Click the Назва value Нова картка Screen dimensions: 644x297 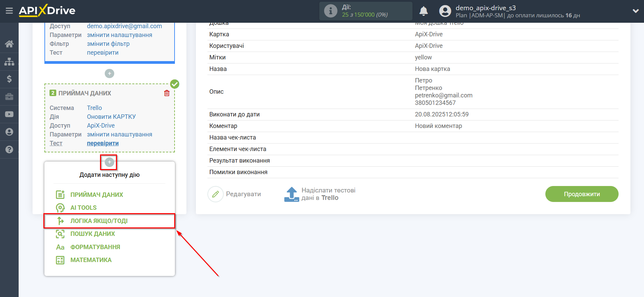(432, 69)
